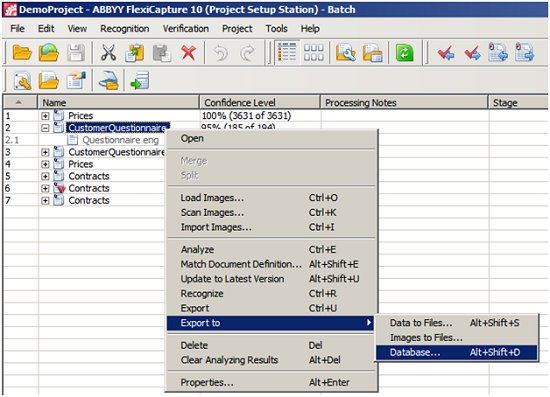Click the hand holding document icon

click(76, 80)
